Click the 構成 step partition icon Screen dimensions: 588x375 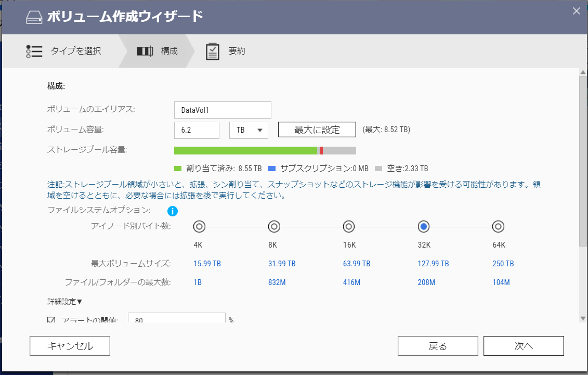(x=145, y=51)
